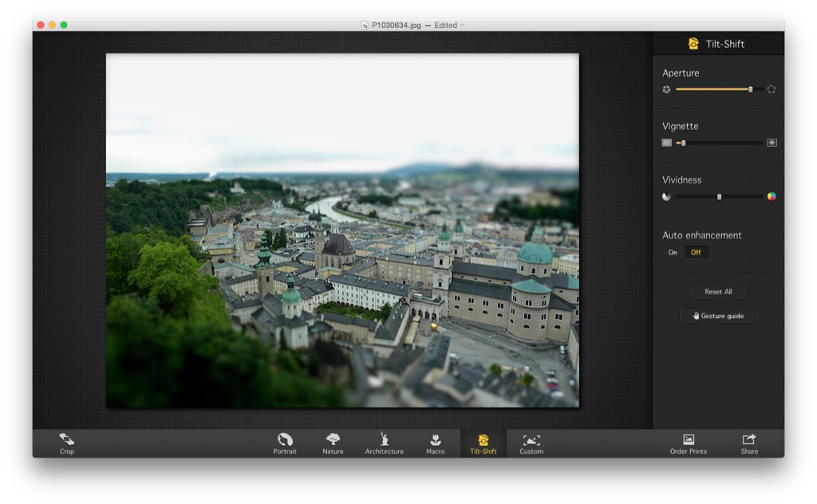The image size is (817, 504).
Task: Select the Architecture effect mode
Action: click(x=384, y=443)
